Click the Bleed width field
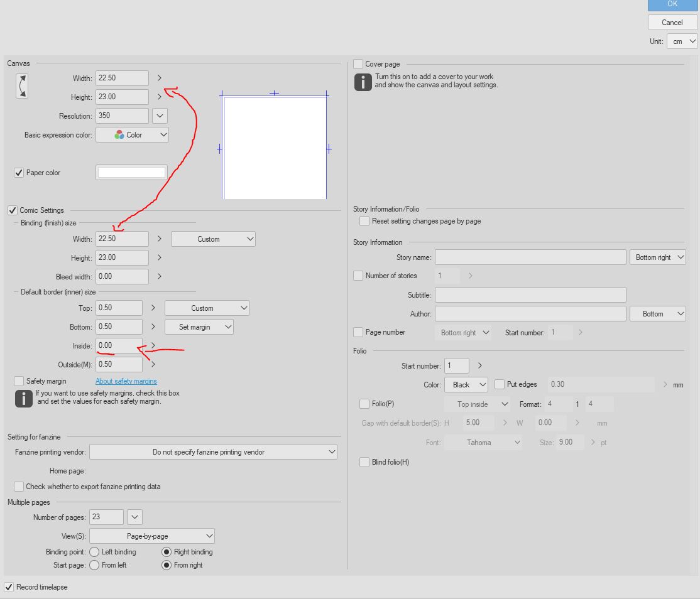 122,276
